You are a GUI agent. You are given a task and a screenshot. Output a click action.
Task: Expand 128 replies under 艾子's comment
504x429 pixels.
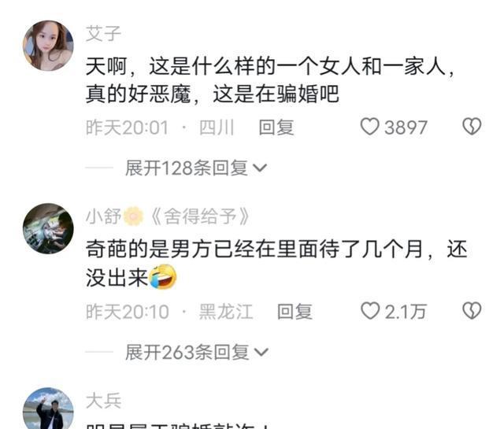click(196, 168)
